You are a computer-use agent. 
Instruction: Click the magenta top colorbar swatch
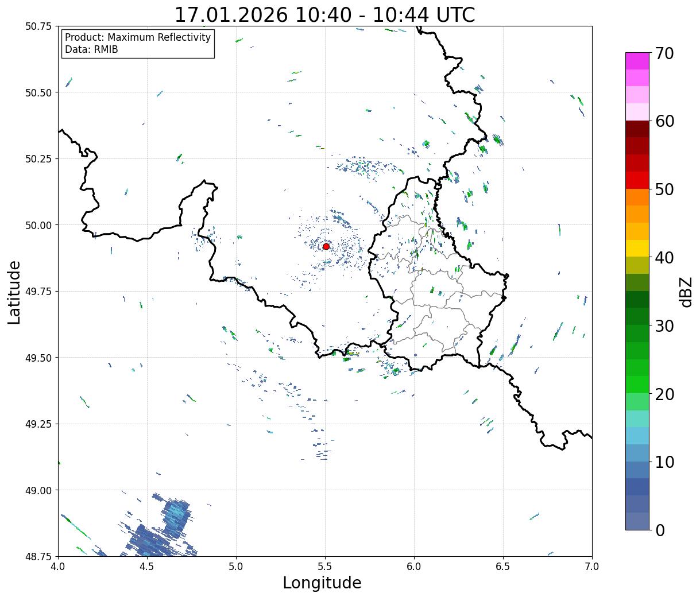(x=637, y=61)
